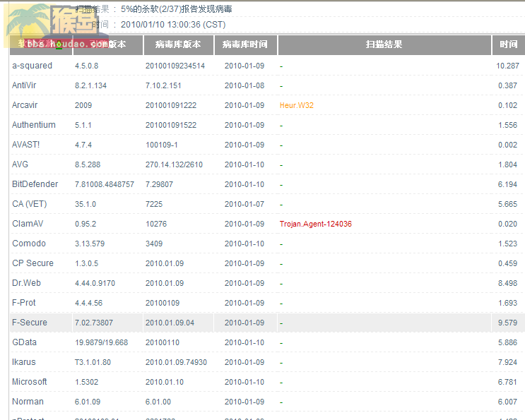The width and height of the screenshot is (525, 420).
Task: Click the Trojan.Agent-124036 detection result
Action: click(x=316, y=224)
